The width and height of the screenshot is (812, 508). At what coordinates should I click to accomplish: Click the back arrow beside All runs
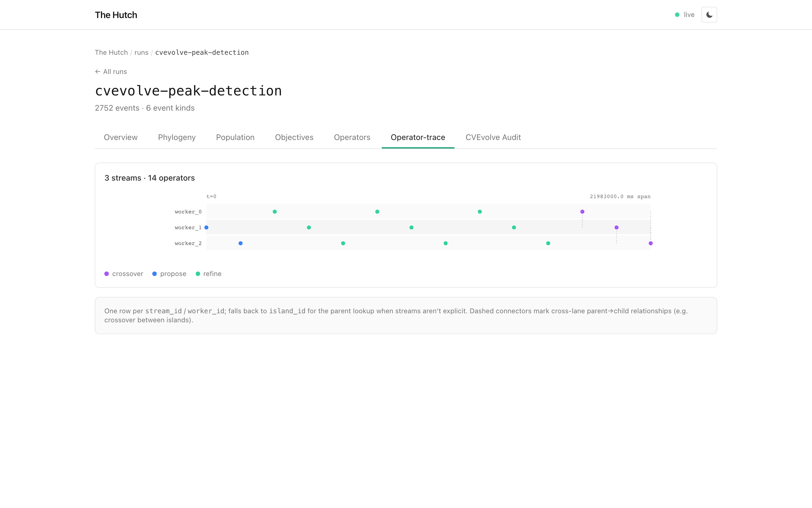pos(98,72)
